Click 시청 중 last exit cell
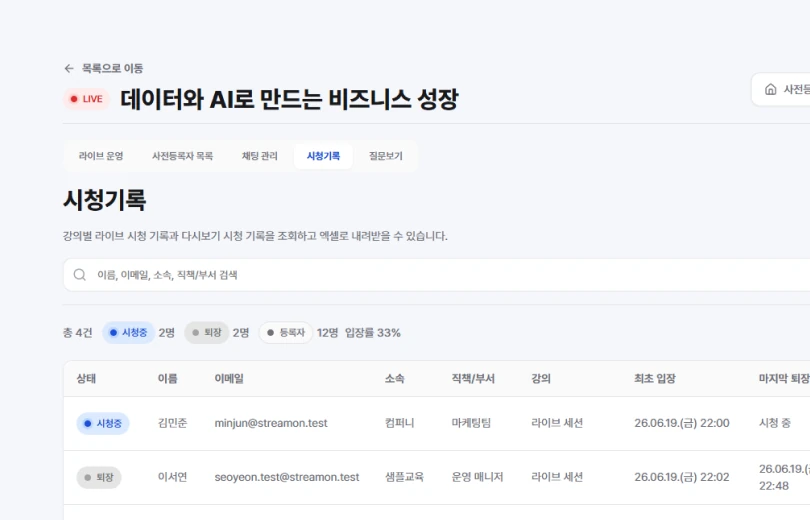This screenshot has height=520, width=810. pos(774,423)
